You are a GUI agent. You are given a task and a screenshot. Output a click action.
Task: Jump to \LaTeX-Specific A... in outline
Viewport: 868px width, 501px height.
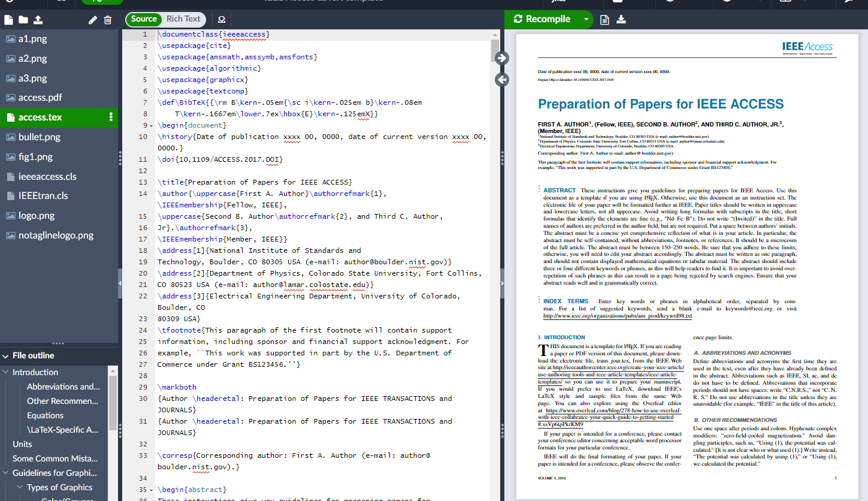(63, 430)
